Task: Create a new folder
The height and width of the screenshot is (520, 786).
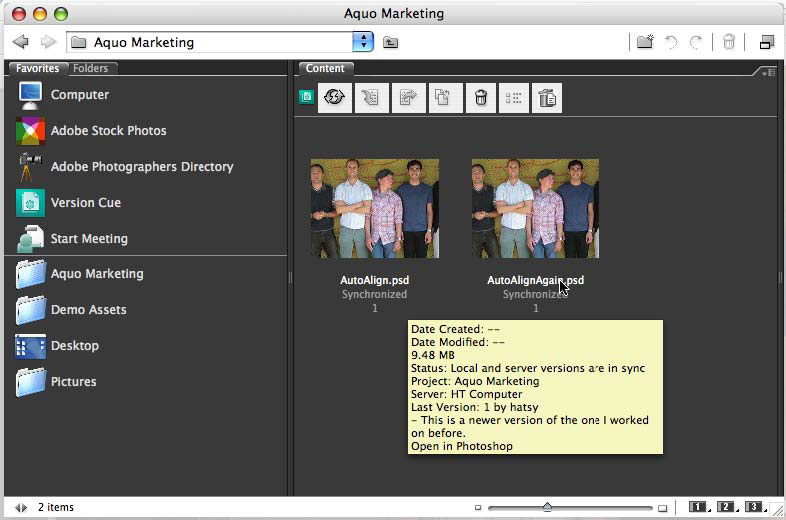Action: [646, 42]
